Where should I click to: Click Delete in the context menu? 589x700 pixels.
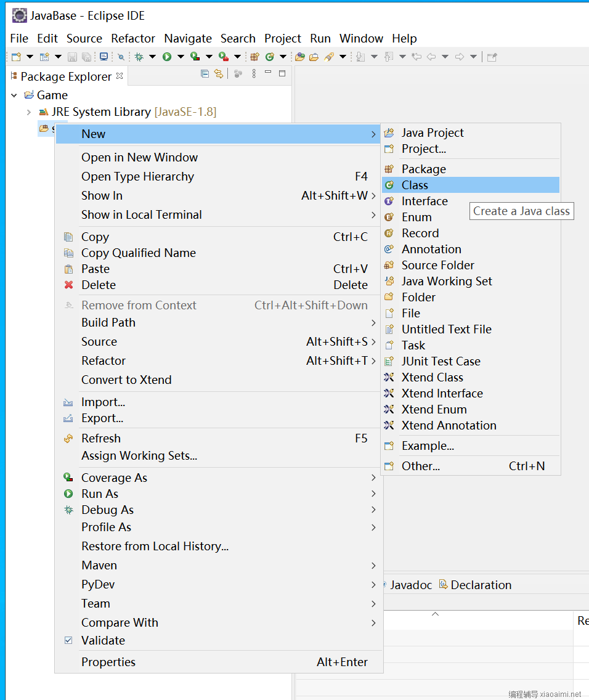pos(219,285)
